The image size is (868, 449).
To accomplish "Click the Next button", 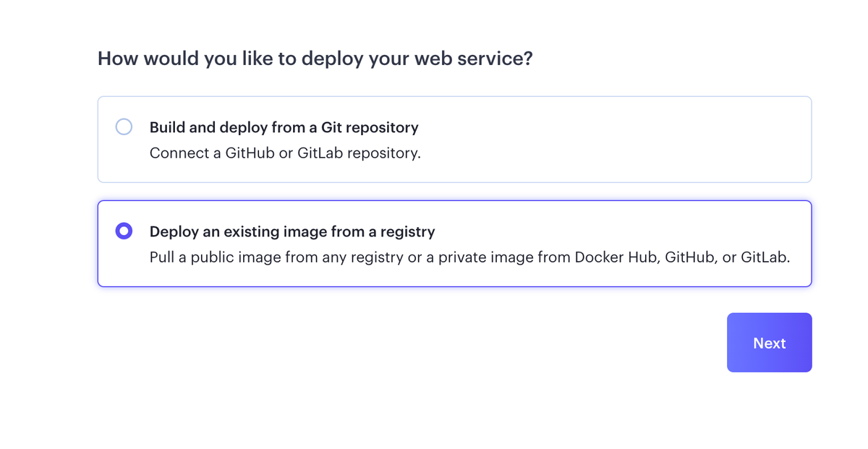I will tap(769, 343).
